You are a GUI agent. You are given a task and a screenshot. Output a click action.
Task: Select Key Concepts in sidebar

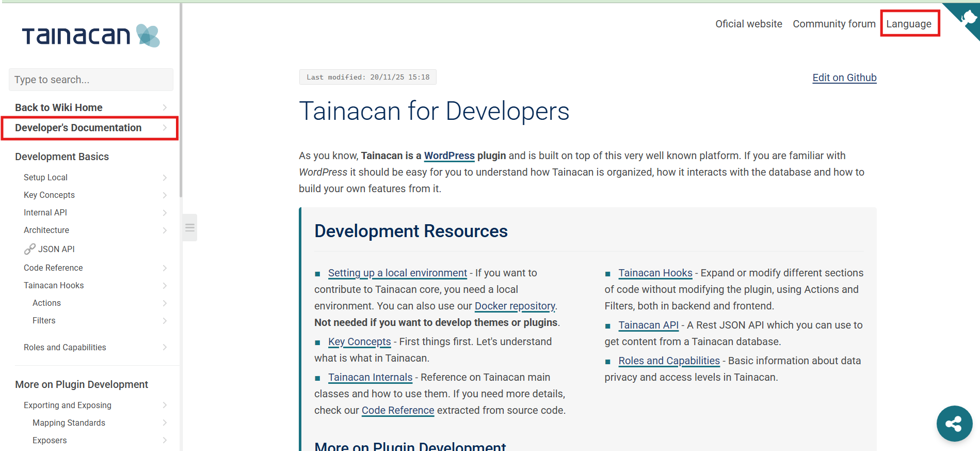pos(49,195)
